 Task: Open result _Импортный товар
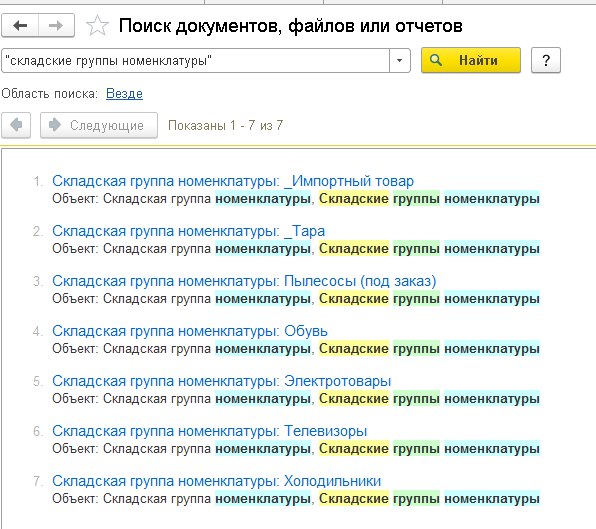coord(233,181)
